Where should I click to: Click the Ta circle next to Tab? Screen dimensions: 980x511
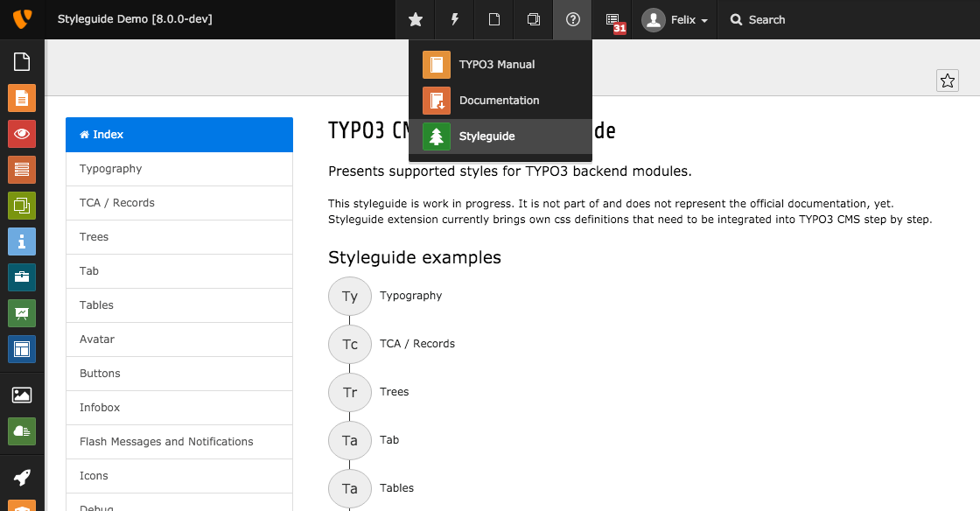[350, 440]
